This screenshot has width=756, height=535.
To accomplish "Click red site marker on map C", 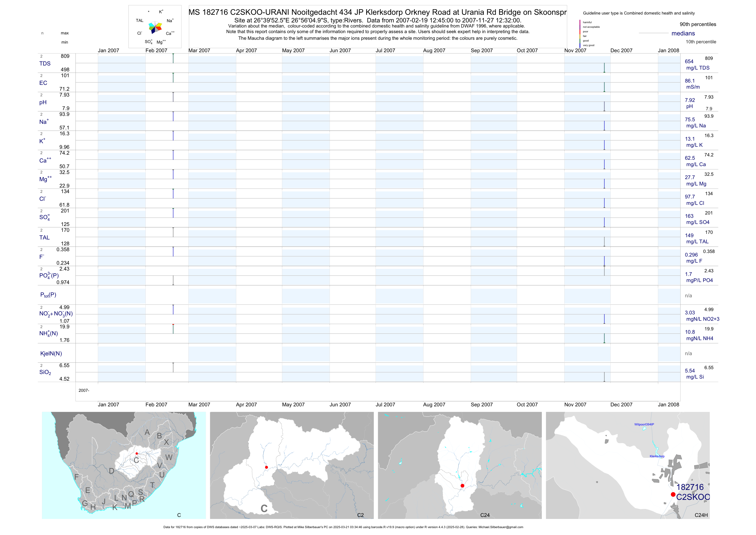I will tap(137, 454).
